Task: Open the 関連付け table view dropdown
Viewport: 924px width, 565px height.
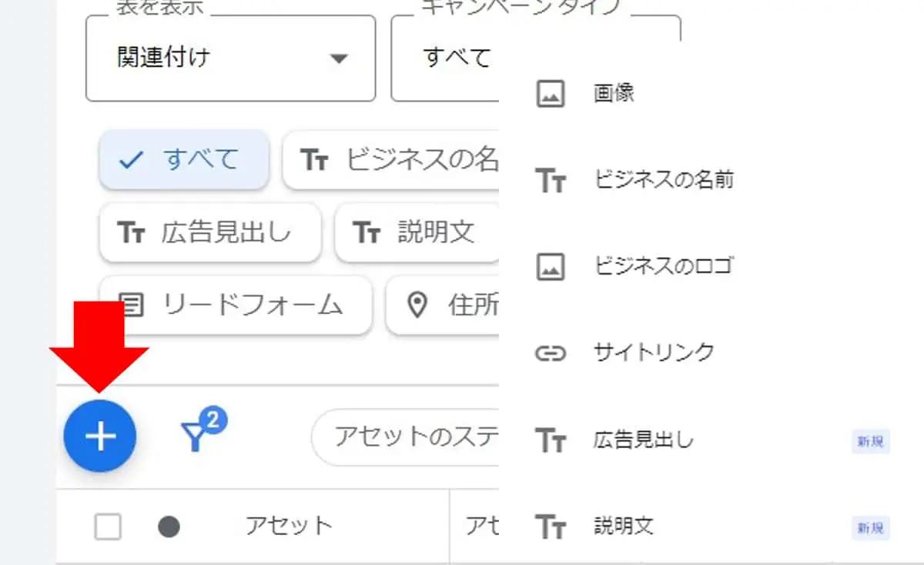Action: tap(230, 58)
